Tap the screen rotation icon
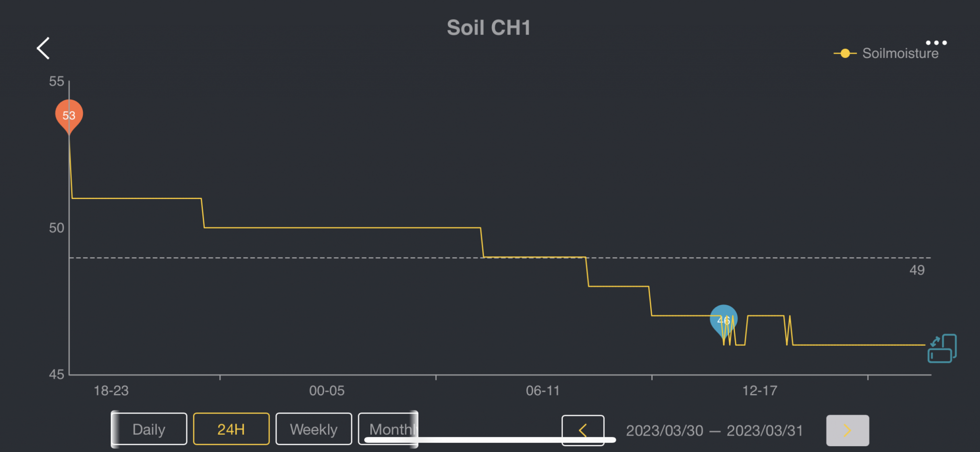This screenshot has height=452, width=980. (x=942, y=348)
